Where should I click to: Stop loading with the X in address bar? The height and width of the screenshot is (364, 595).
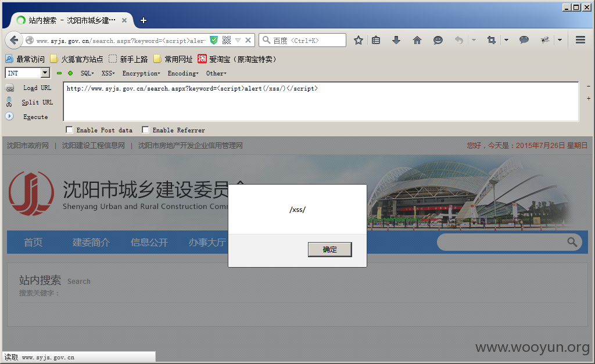tap(248, 40)
